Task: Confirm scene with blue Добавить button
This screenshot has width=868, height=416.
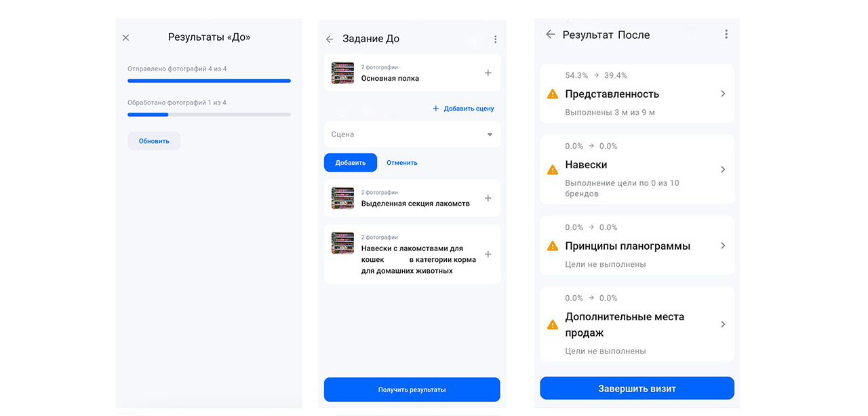Action: coord(351,162)
